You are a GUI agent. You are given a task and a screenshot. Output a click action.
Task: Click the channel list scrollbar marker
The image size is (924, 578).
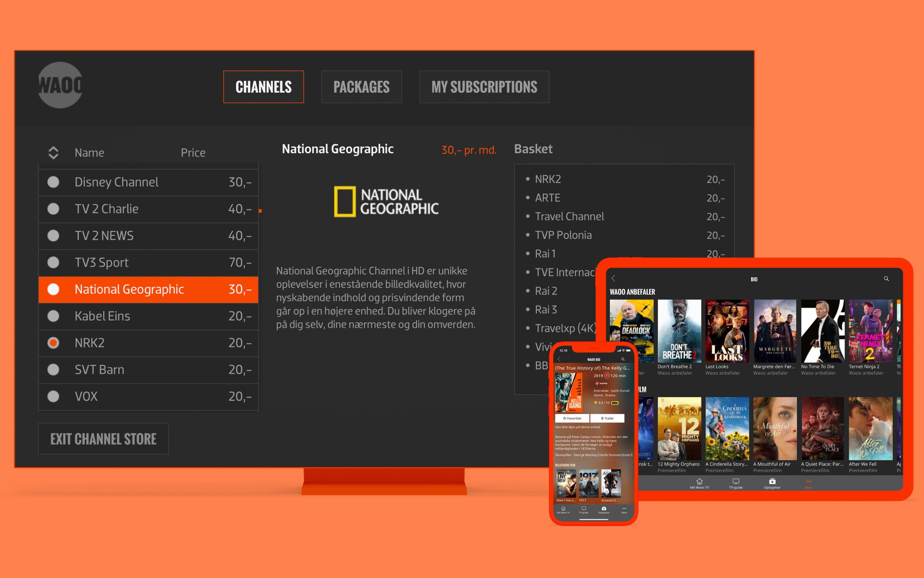point(260,211)
